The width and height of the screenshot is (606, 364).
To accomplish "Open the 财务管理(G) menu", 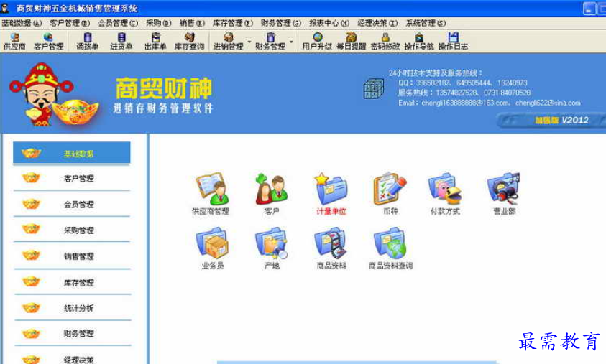I will (x=281, y=23).
